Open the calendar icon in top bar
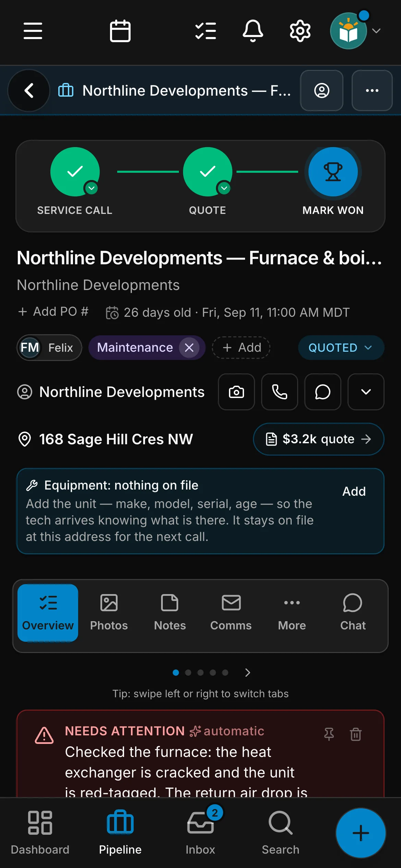Screen dimensions: 401x868 [120, 31]
